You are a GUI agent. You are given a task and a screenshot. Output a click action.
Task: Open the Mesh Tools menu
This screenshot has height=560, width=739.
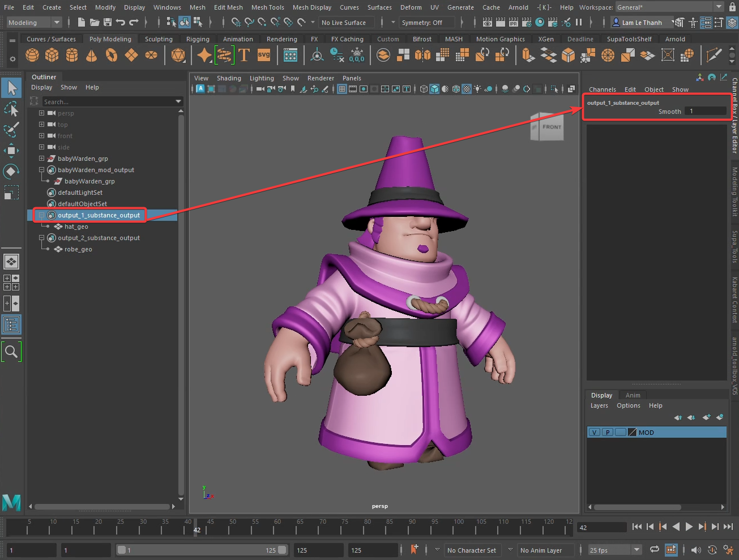pyautogui.click(x=267, y=7)
